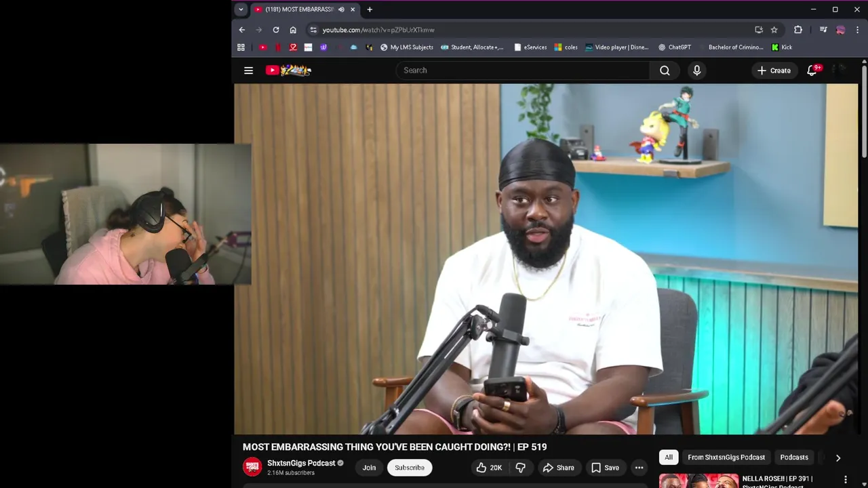Image resolution: width=868 pixels, height=488 pixels.
Task: Click Join channel membership button
Action: coord(369,468)
